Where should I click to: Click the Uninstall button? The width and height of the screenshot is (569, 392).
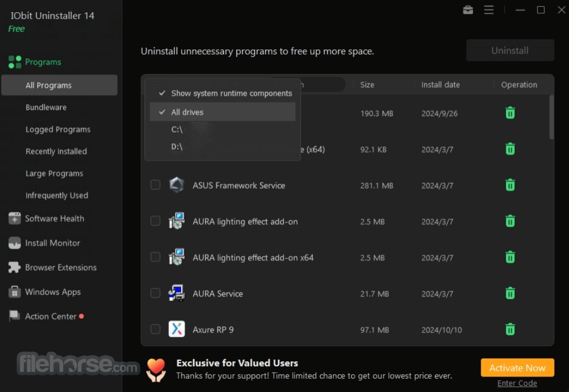point(510,51)
